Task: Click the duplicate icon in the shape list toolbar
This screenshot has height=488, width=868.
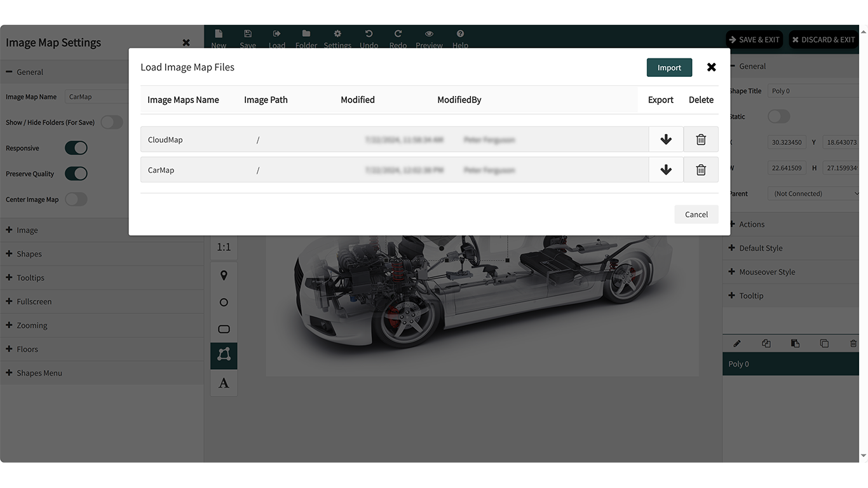Action: pyautogui.click(x=824, y=343)
